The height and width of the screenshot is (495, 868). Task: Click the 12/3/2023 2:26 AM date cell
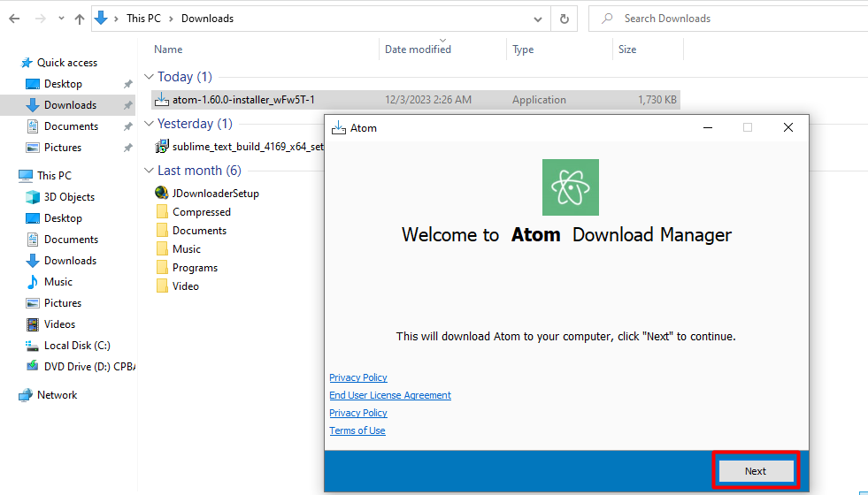(428, 100)
